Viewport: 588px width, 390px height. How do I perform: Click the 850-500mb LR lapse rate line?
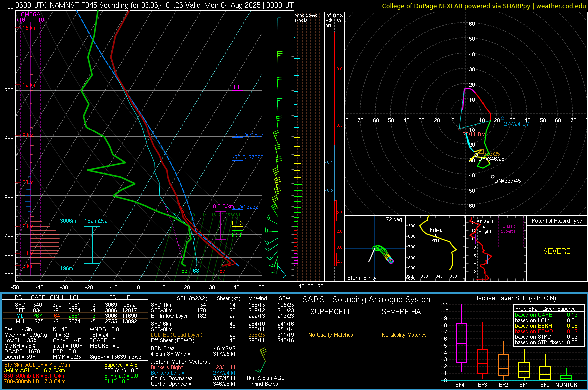click(x=35, y=376)
